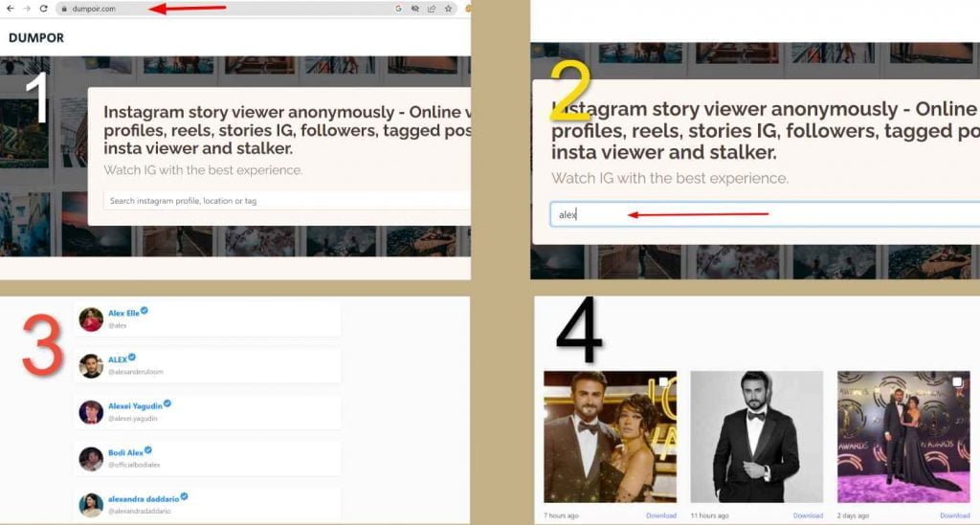Click the Google icon in address bar

(398, 9)
